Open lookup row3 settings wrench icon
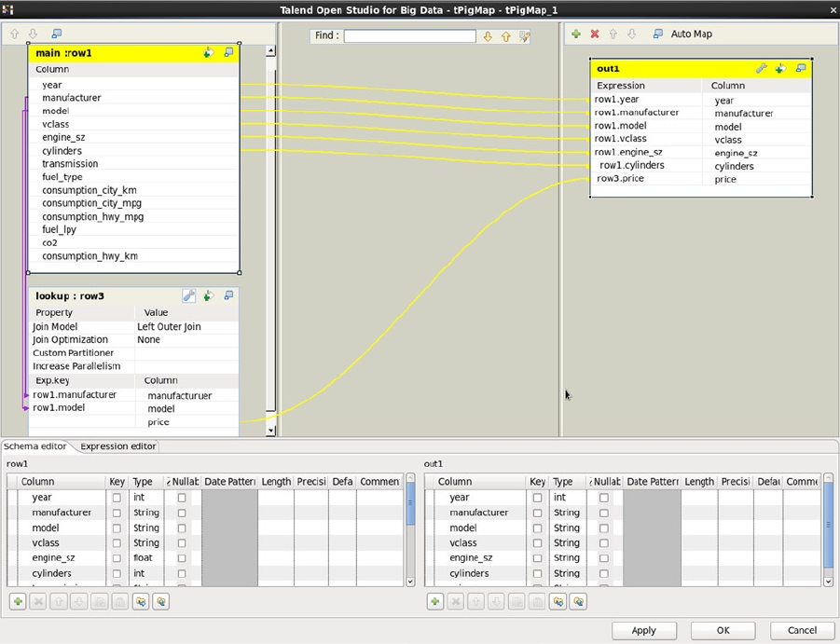840x644 pixels. (188, 295)
